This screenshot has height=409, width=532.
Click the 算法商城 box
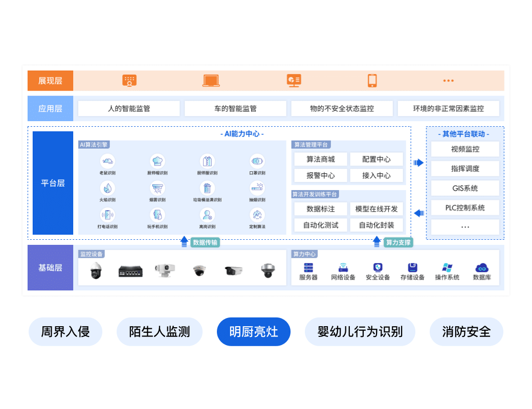(x=321, y=159)
